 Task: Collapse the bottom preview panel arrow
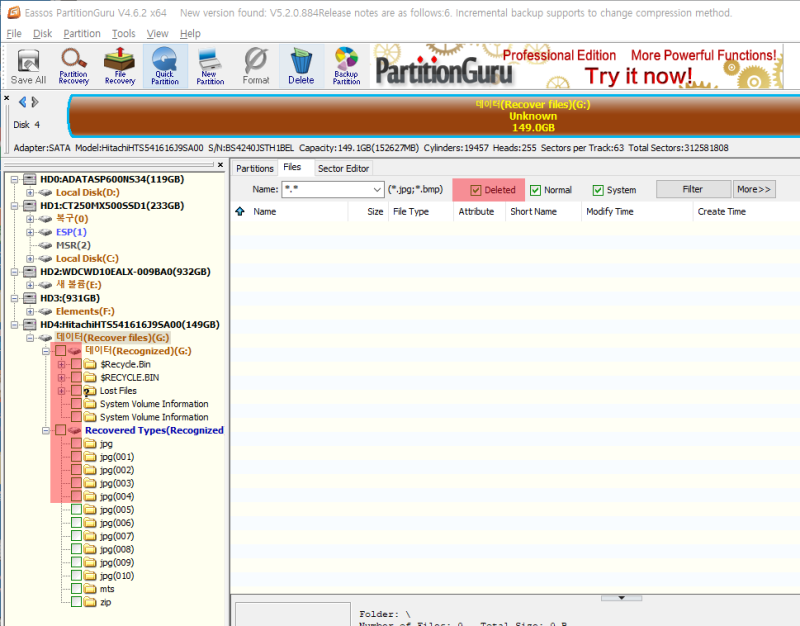621,597
